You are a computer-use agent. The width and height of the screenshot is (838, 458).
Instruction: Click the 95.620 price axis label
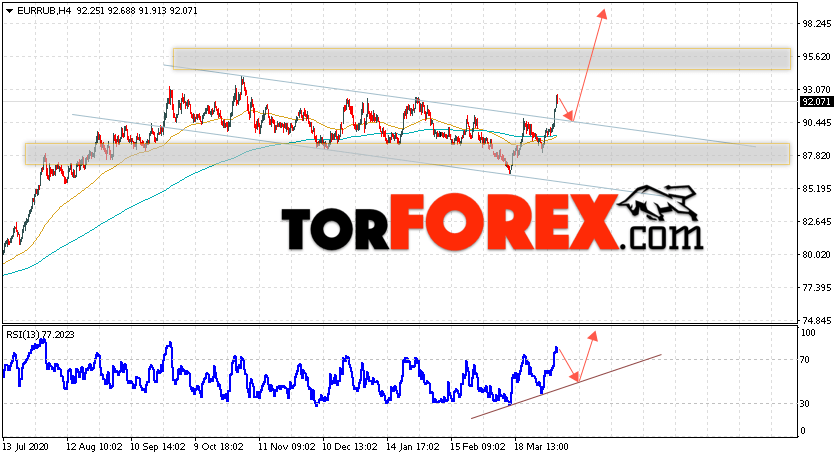click(817, 57)
